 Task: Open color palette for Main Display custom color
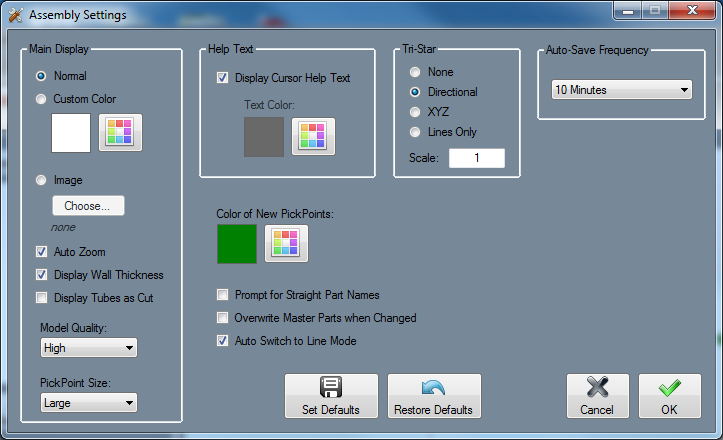click(x=120, y=132)
